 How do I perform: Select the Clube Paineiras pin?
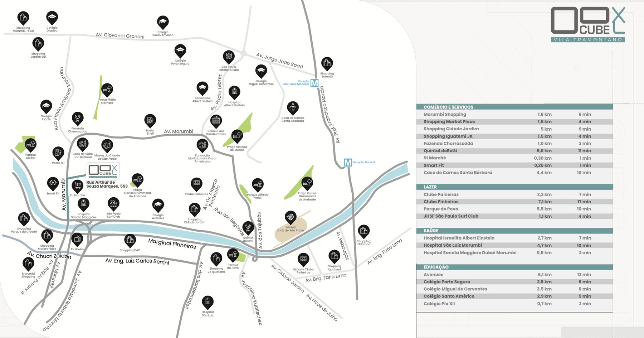[196, 185]
